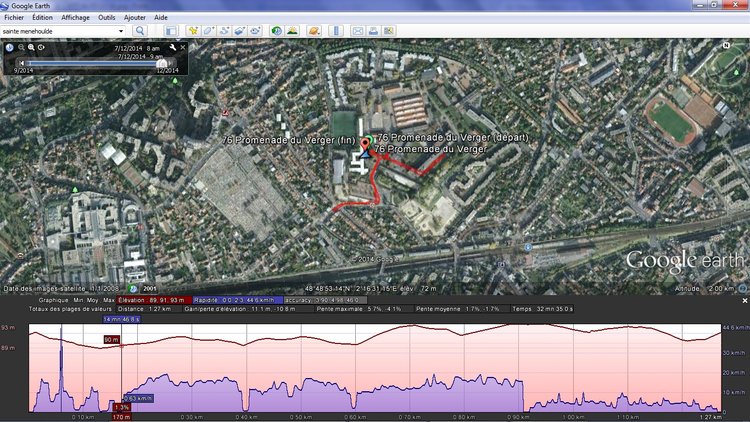Add a placemark with the pushpin icon
Screen dimensions: 750x422
193,31
